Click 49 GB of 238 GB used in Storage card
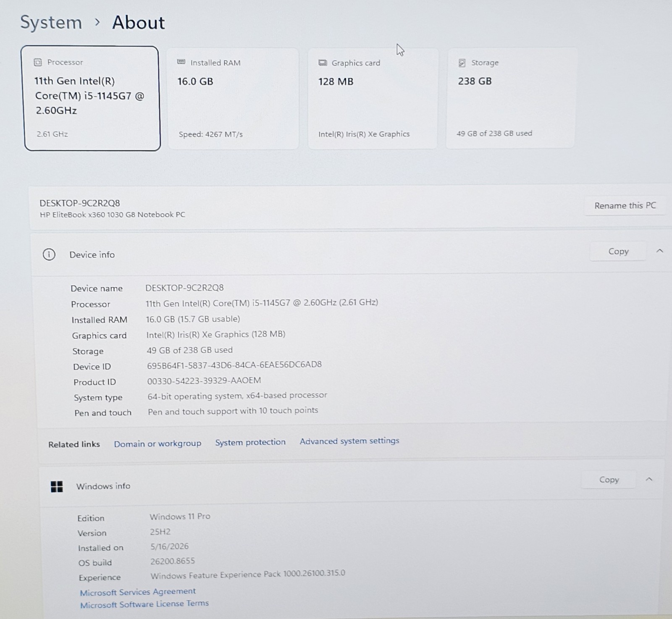Screen dimensions: 672x619 click(494, 134)
